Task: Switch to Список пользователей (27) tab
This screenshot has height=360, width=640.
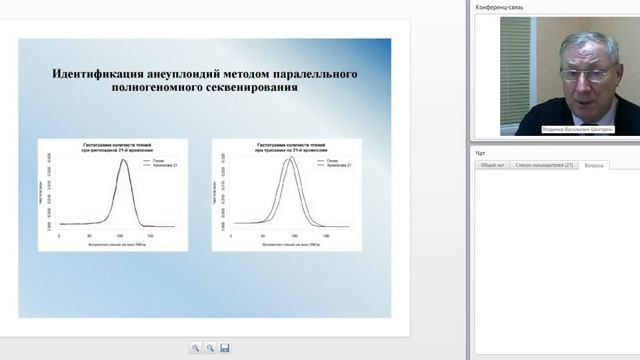Action: pos(544,165)
